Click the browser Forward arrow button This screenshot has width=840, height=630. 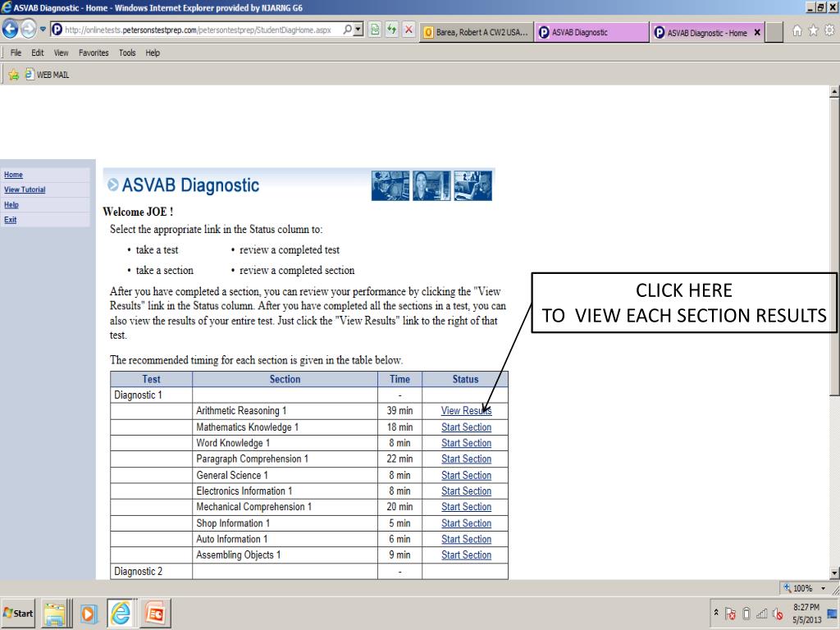point(29,29)
